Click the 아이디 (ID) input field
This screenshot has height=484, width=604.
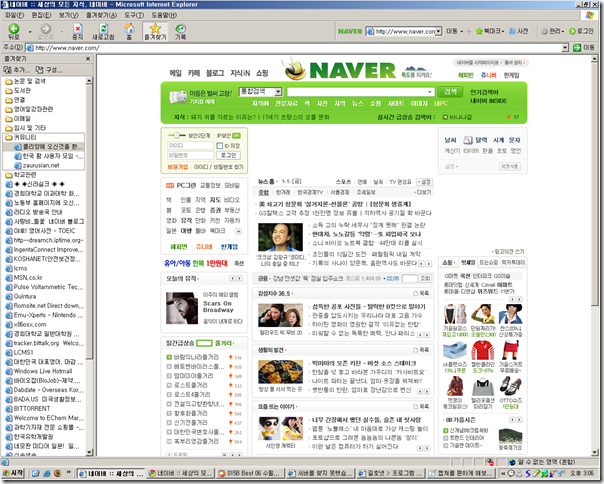[x=190, y=146]
